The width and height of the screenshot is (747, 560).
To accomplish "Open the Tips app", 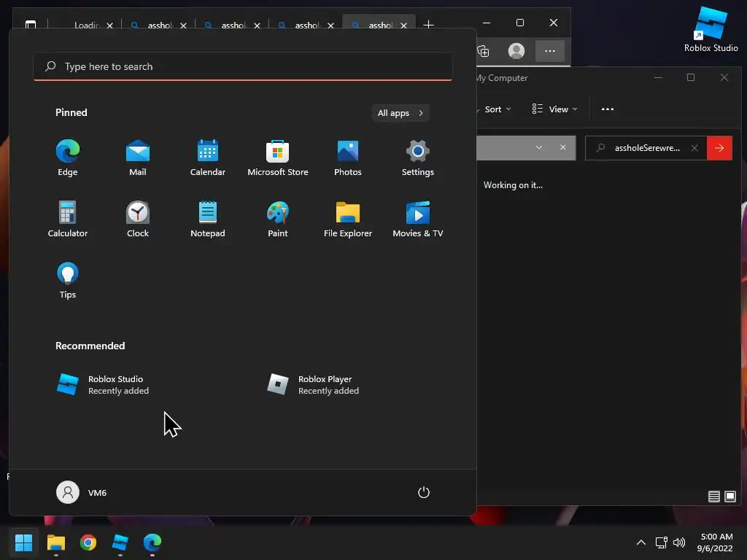I will pyautogui.click(x=68, y=281).
